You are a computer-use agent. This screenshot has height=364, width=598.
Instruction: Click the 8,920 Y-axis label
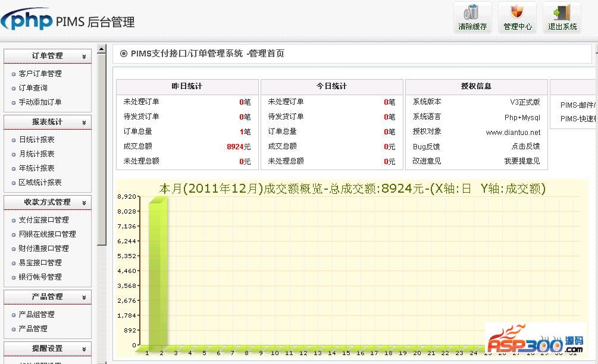coord(127,197)
